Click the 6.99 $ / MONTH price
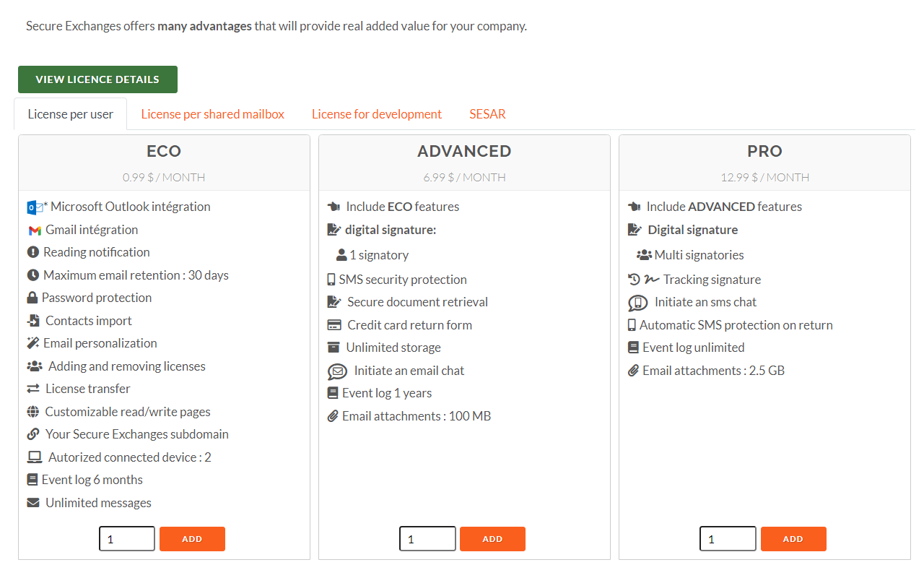Viewport: 924px width, 578px height. (464, 177)
